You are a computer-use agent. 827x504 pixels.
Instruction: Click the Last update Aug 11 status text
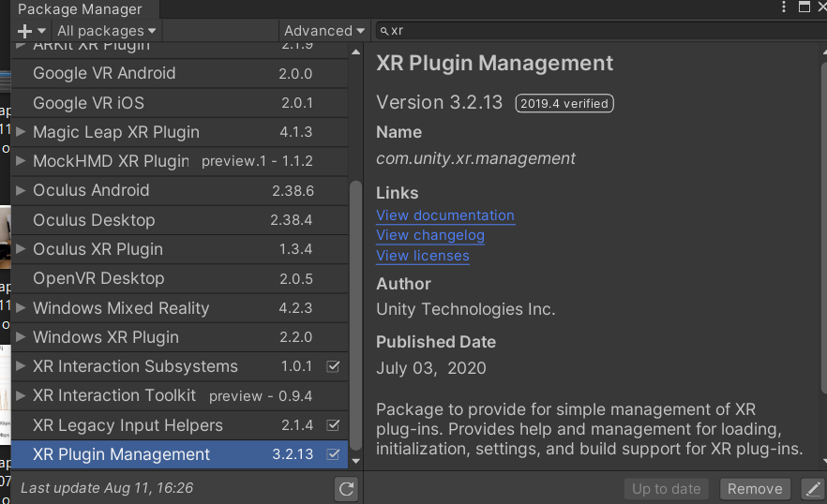point(107,488)
